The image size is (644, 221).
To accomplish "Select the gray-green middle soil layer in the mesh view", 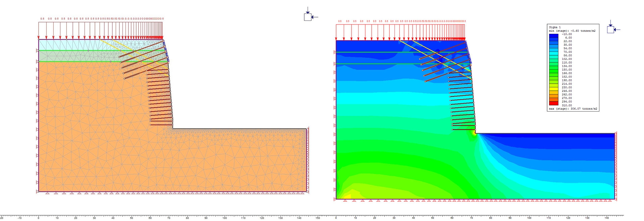I will (67, 56).
